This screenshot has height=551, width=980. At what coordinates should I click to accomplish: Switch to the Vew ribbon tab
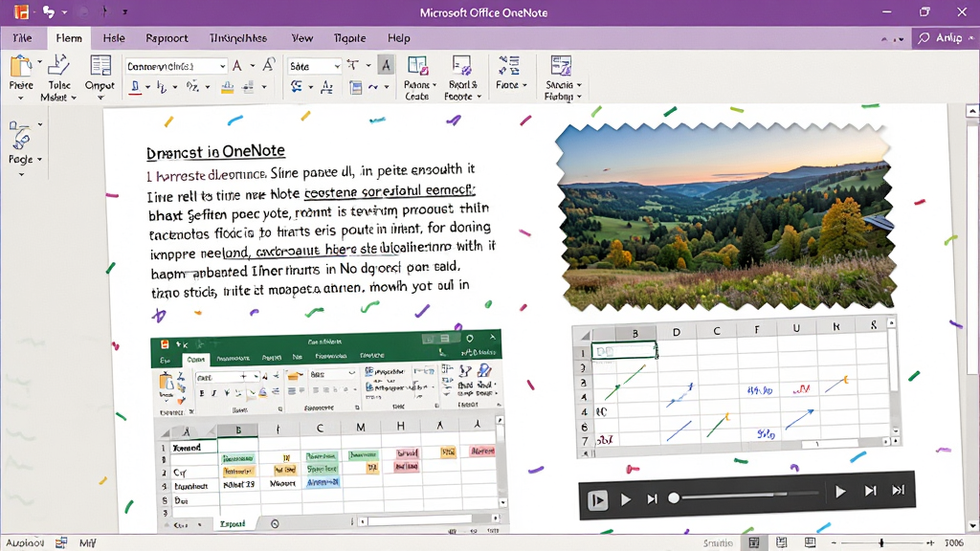[x=301, y=38]
